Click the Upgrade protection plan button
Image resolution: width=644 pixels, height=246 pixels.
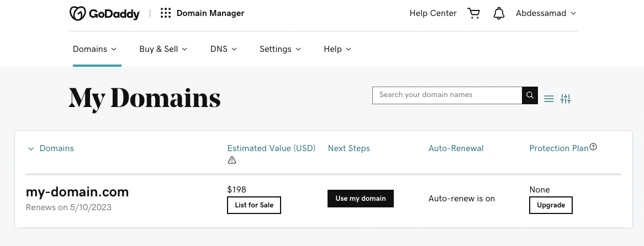[x=551, y=205]
